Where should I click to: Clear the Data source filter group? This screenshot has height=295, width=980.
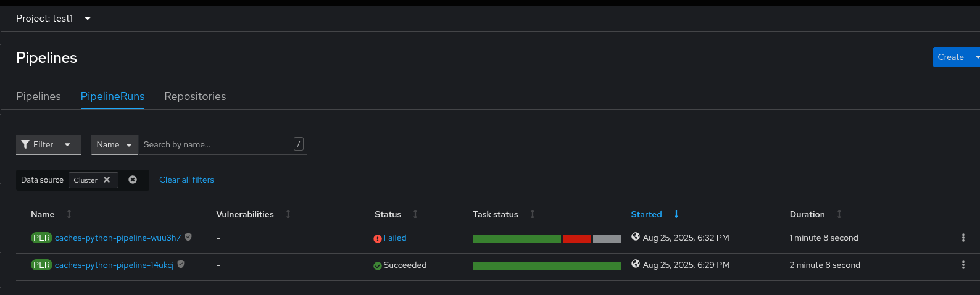[133, 180]
